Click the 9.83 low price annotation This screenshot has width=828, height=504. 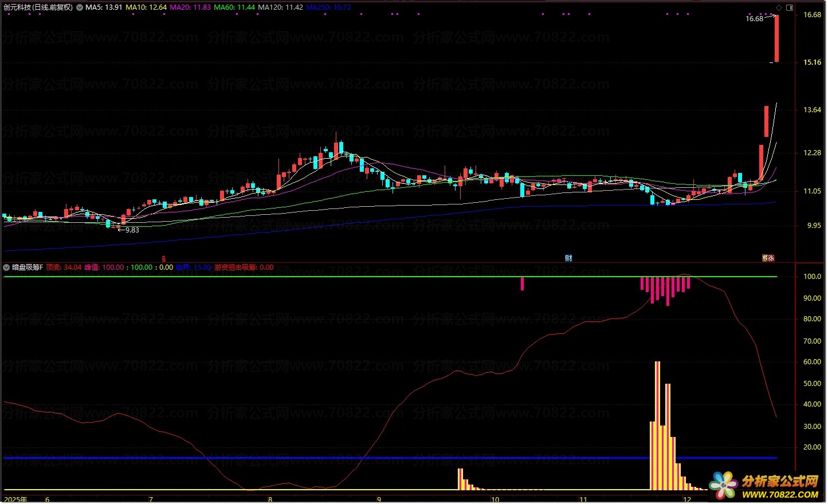click(x=132, y=230)
